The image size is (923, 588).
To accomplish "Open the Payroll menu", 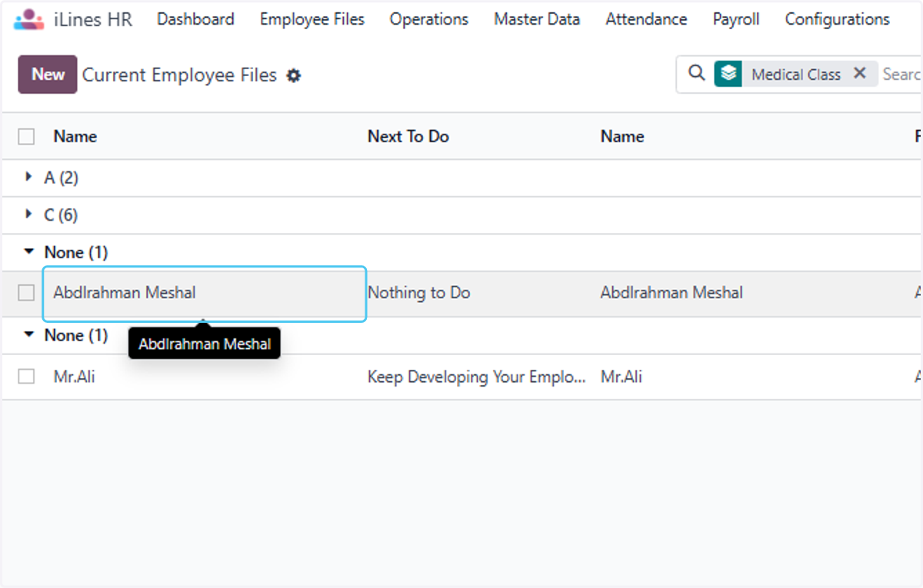I will (x=736, y=19).
